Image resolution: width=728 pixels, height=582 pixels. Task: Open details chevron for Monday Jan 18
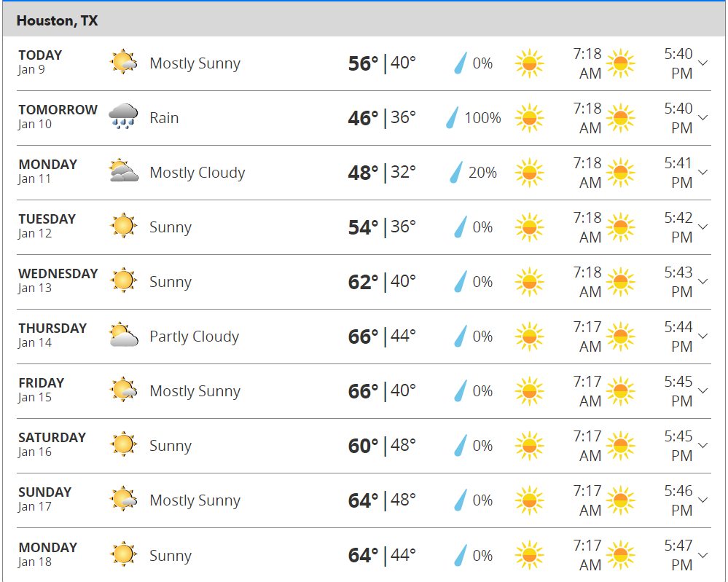[703, 555]
